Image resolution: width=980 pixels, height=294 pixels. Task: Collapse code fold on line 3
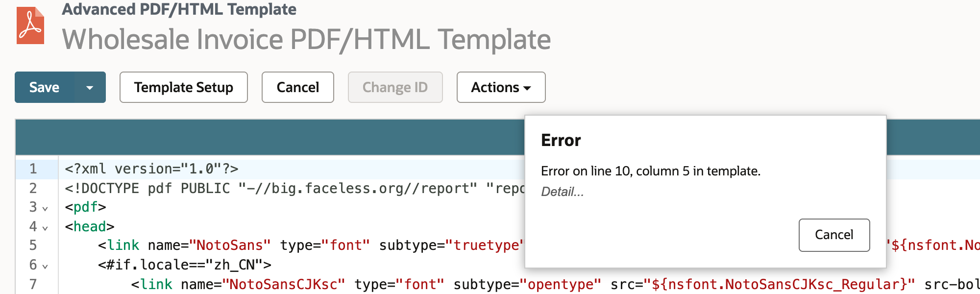click(x=45, y=208)
